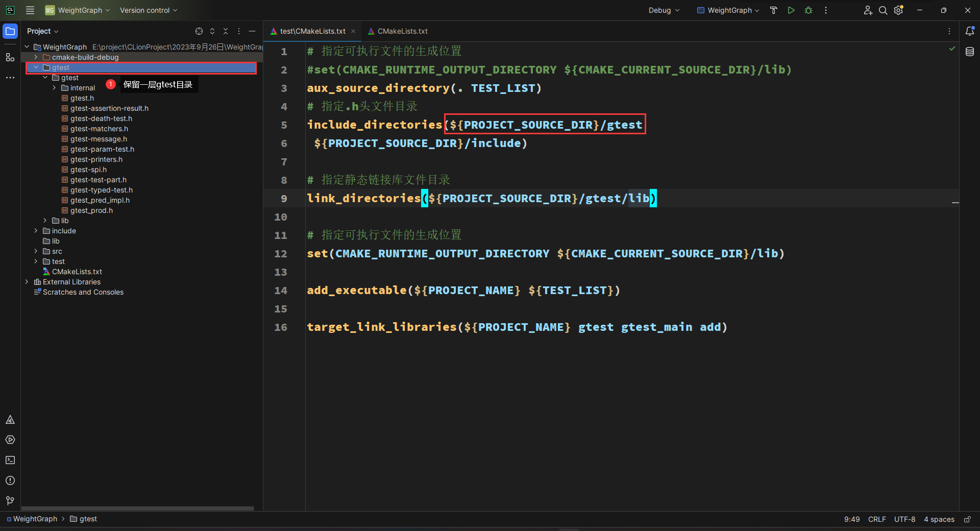Click the CRLF line separator setting
This screenshot has height=531, width=980.
tap(877, 519)
